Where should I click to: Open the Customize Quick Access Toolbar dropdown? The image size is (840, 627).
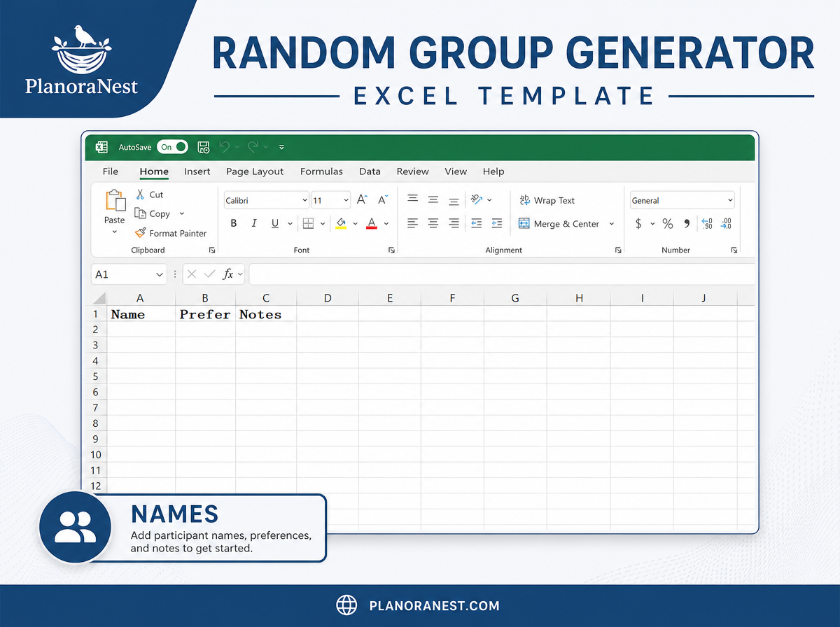coord(281,148)
